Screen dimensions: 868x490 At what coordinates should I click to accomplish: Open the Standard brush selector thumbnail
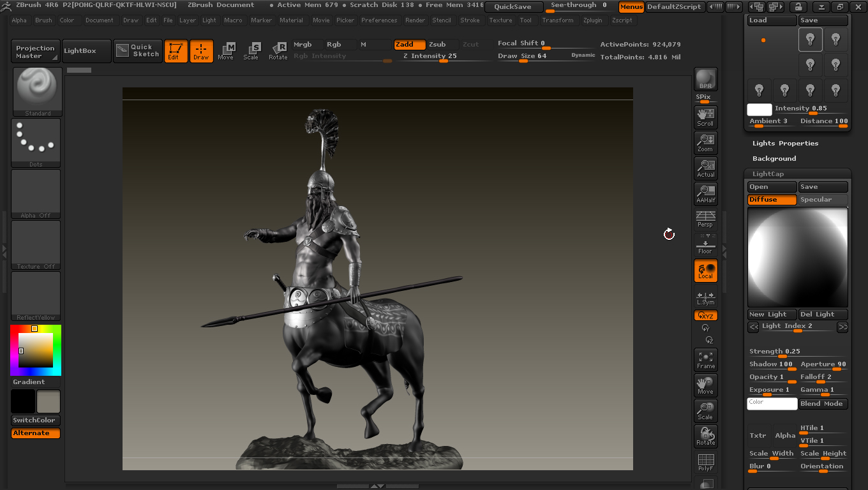pos(36,92)
